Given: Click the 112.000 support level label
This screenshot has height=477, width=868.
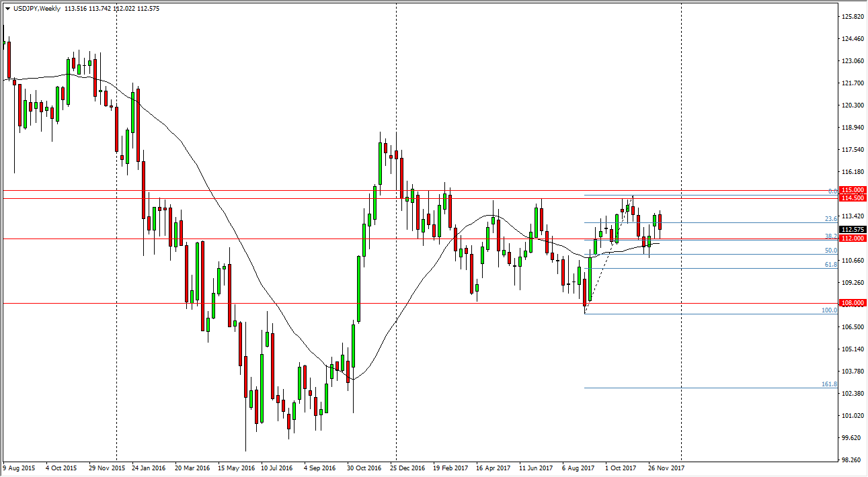Looking at the screenshot, I should 851,238.
